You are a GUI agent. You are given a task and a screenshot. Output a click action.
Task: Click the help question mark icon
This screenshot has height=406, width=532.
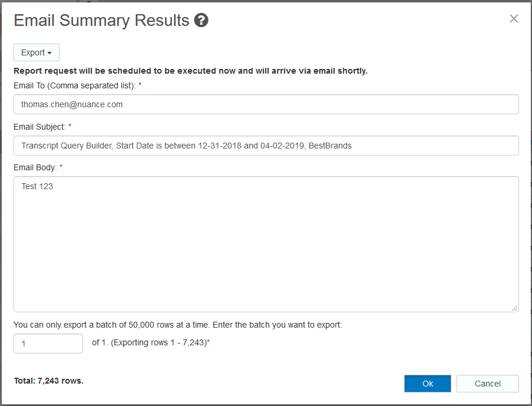coord(201,21)
